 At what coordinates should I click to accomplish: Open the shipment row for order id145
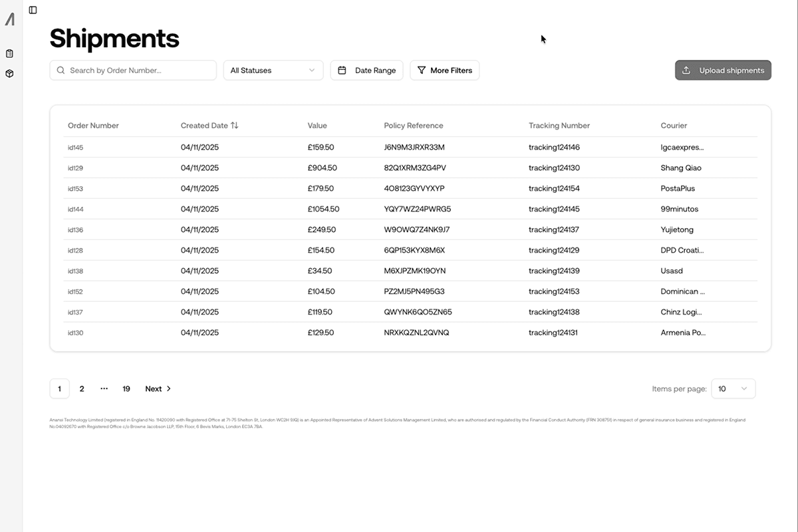76,148
